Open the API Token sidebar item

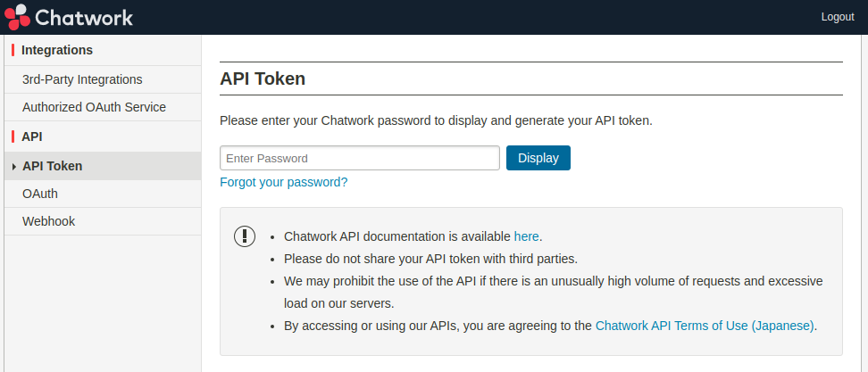[x=52, y=166]
